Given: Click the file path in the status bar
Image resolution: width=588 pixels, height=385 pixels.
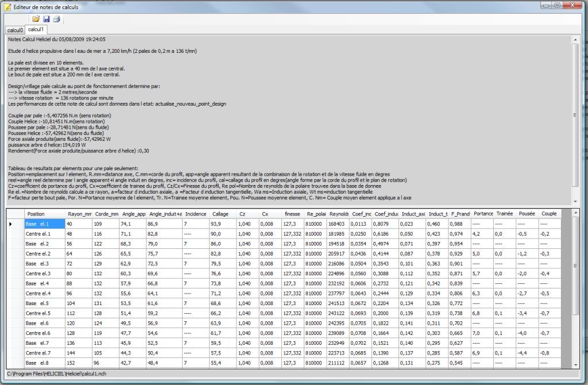Looking at the screenshot, I should click(x=57, y=374).
